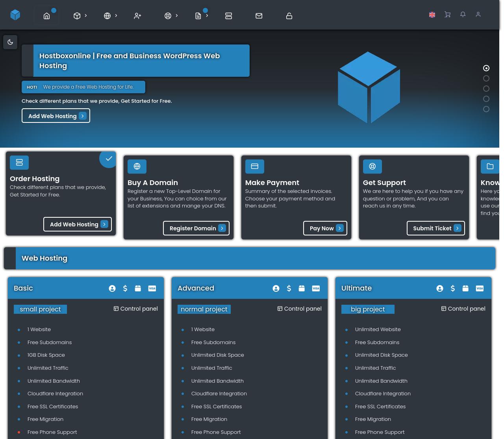Image resolution: width=504 pixels, height=439 pixels.
Task: Open the server icon in the top navbar
Action: (x=228, y=16)
